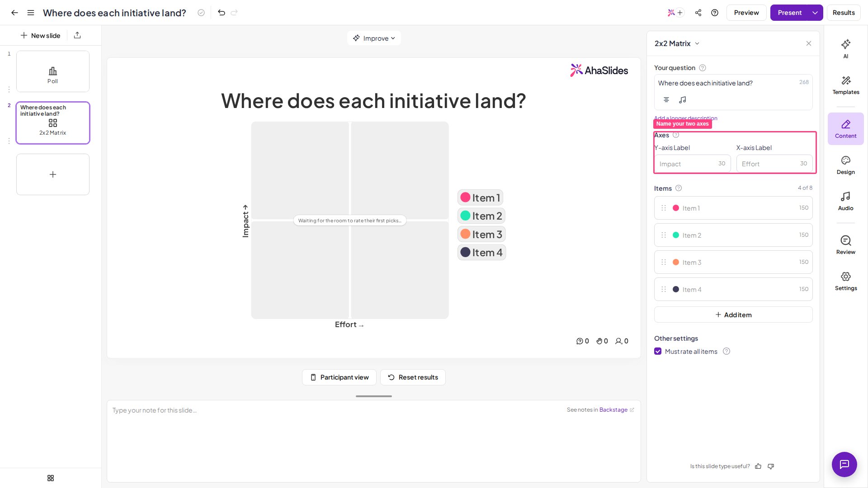Select the Poll slide thumbnail

coord(53,71)
